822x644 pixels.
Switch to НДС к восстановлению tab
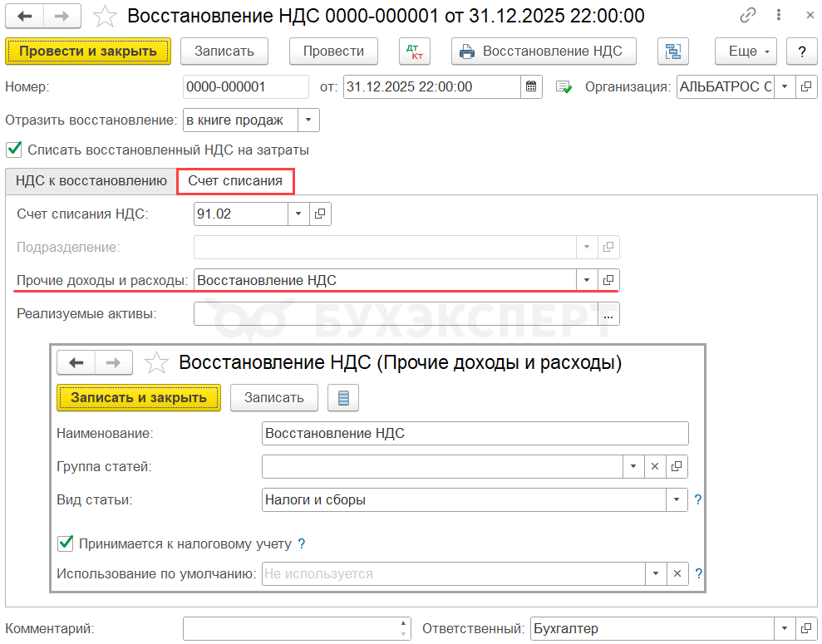(x=91, y=181)
